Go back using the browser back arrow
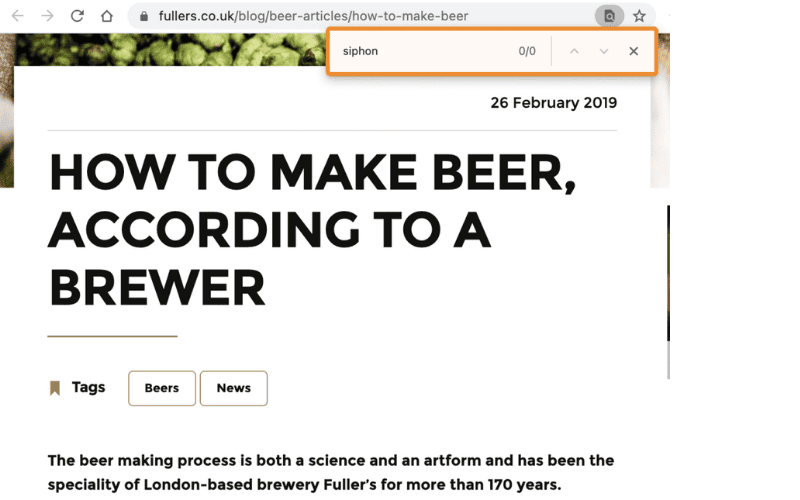This screenshot has width=800, height=500. click(18, 16)
